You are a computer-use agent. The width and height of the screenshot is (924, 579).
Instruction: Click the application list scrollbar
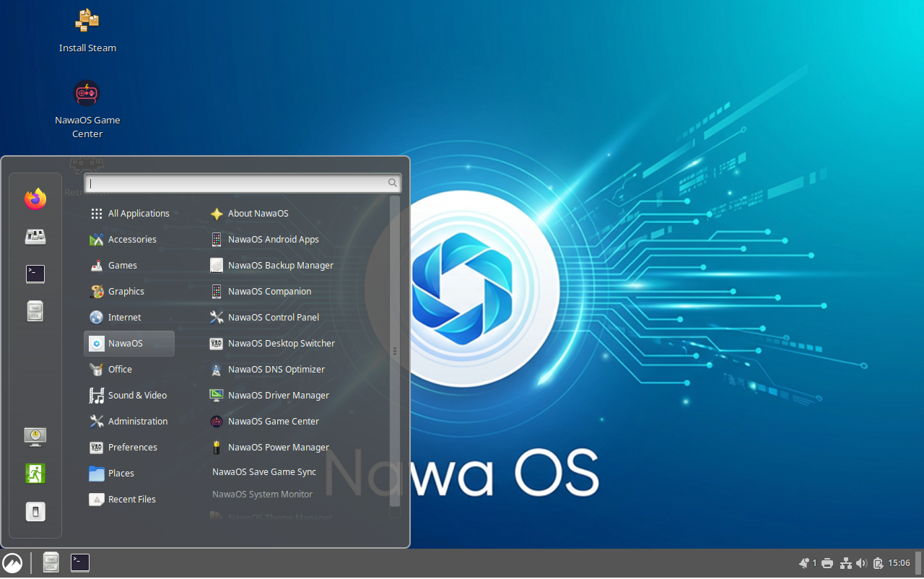[x=394, y=351]
